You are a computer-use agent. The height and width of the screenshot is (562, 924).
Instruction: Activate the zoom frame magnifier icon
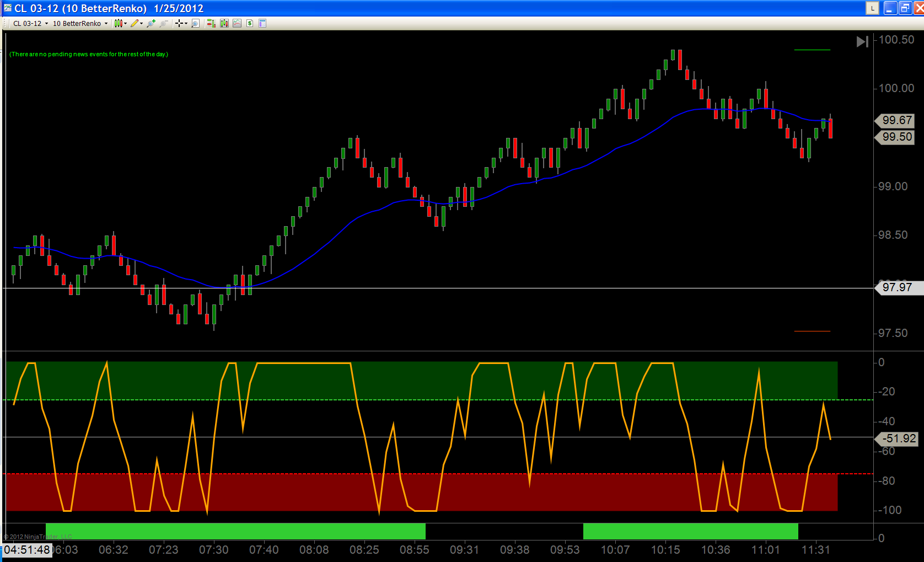pyautogui.click(x=195, y=23)
